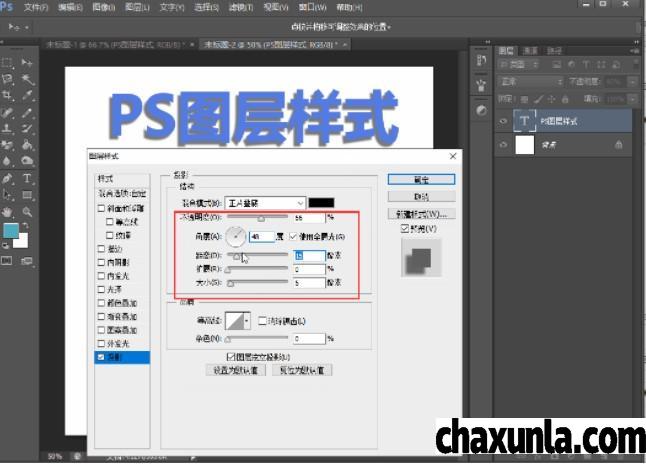
Task: Switch to 未标题-1 document tab
Action: 116,45
